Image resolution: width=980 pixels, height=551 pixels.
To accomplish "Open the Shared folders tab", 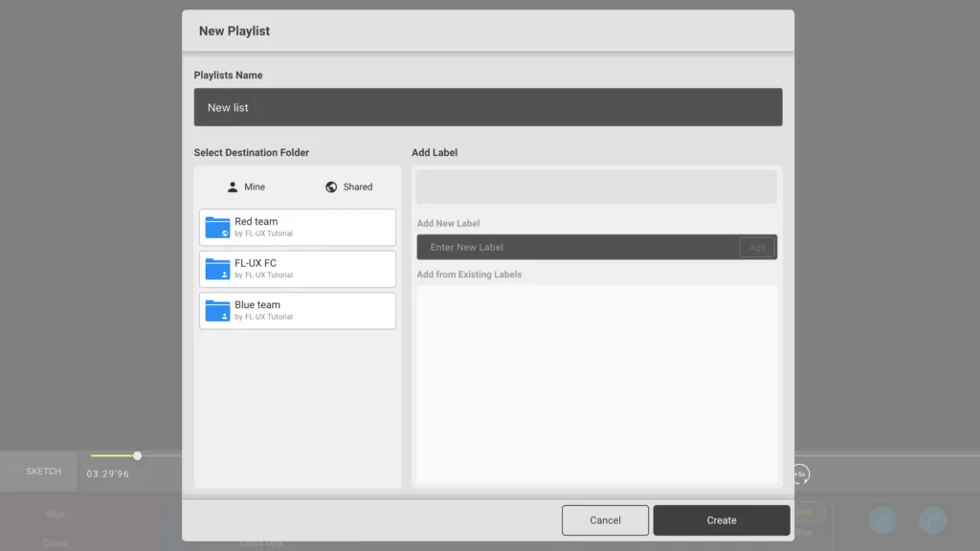I will click(348, 187).
